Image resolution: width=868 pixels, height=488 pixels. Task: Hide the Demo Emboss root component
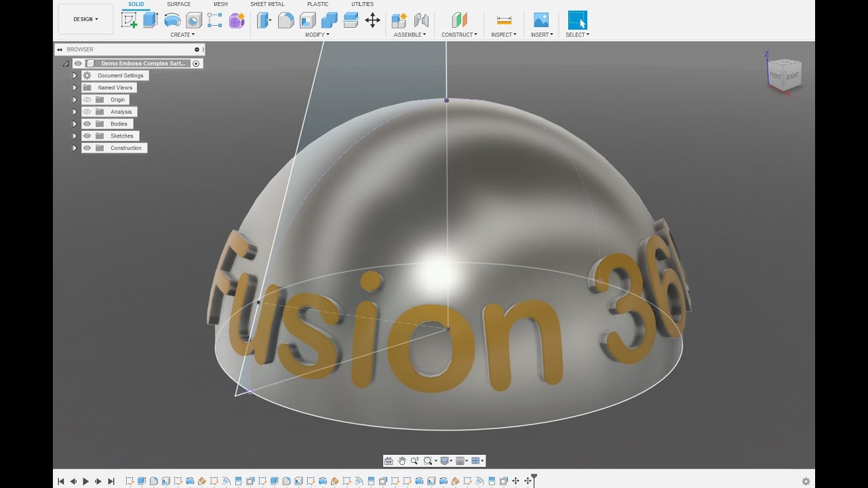coord(78,63)
